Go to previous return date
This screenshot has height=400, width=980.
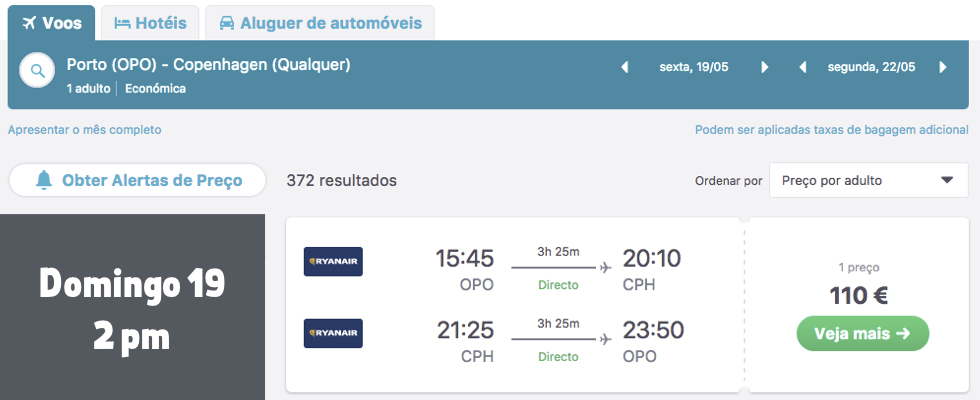pos(802,68)
